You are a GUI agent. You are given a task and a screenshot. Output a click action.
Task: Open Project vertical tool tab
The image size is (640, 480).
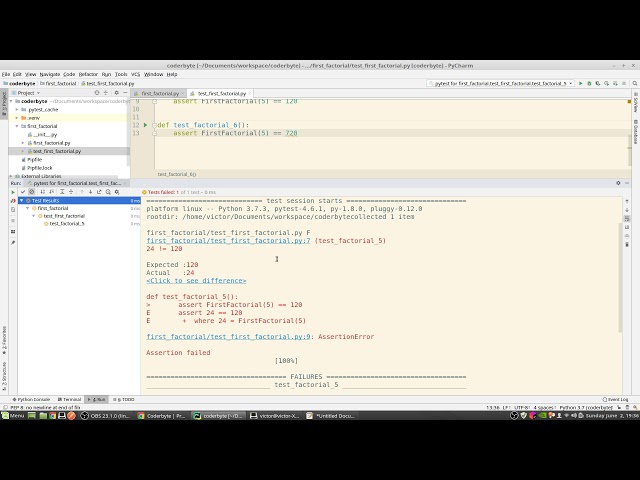click(x=4, y=104)
